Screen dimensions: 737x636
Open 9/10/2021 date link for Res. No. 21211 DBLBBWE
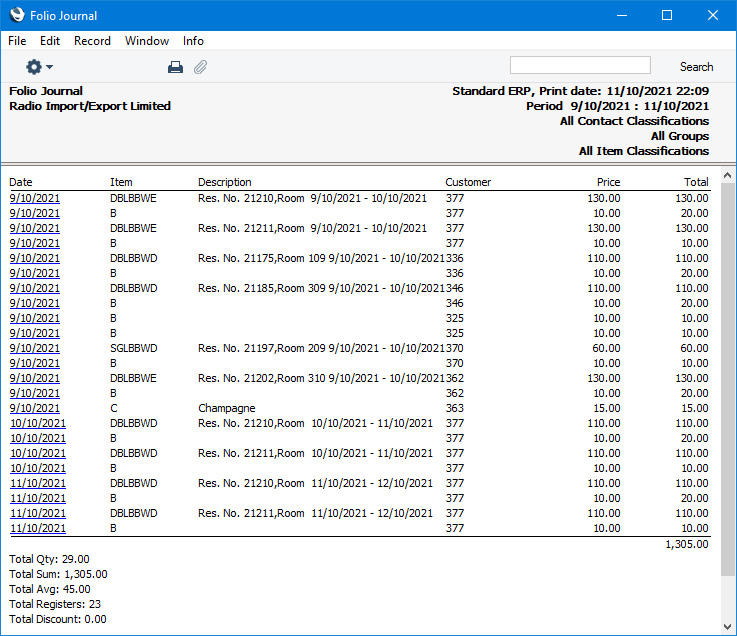[35, 228]
